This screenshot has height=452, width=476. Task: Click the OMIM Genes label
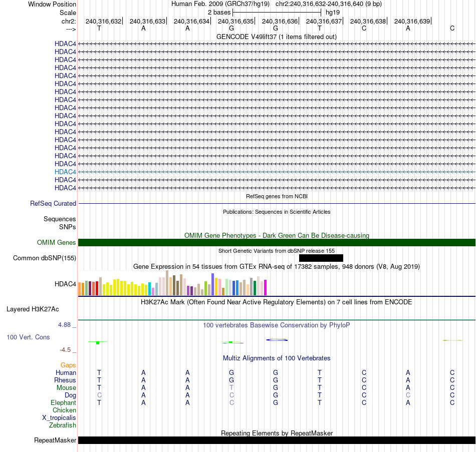pyautogui.click(x=57, y=242)
